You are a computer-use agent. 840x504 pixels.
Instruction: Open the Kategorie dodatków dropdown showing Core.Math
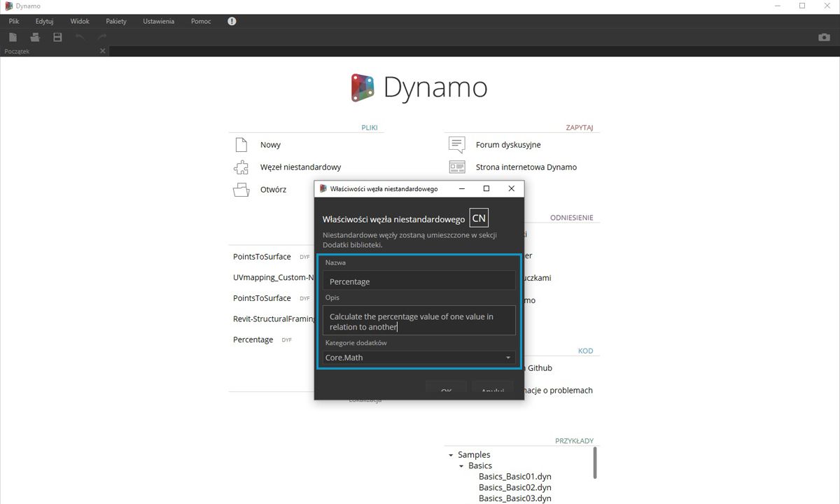tap(419, 358)
